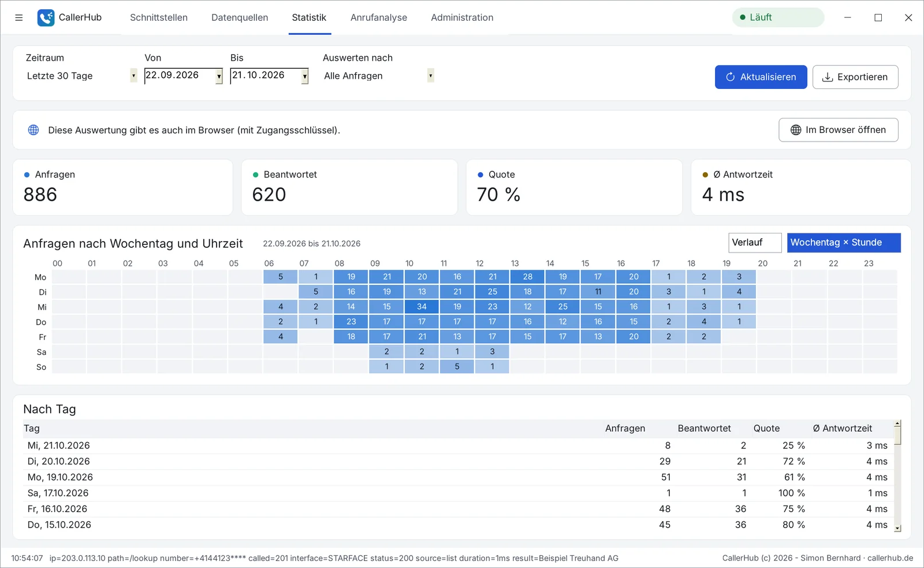Image resolution: width=924 pixels, height=568 pixels.
Task: Go to the Anrufanalyse tab
Action: click(x=379, y=17)
